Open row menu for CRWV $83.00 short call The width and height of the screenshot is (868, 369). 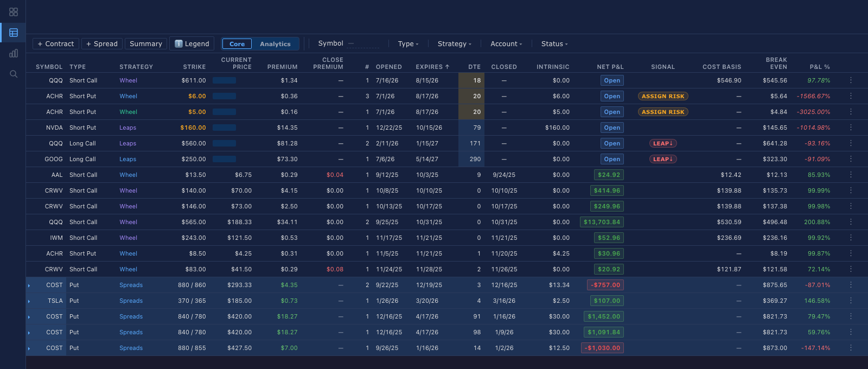coord(851,269)
